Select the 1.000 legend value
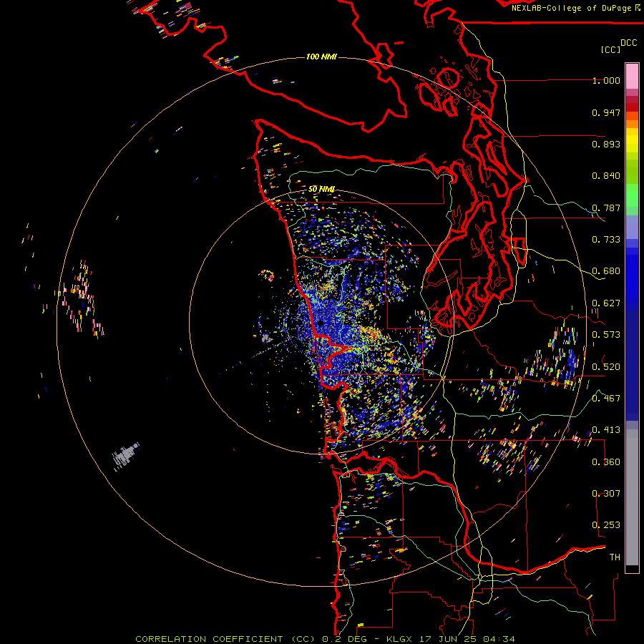Viewport: 644px width, 644px height. (606, 80)
